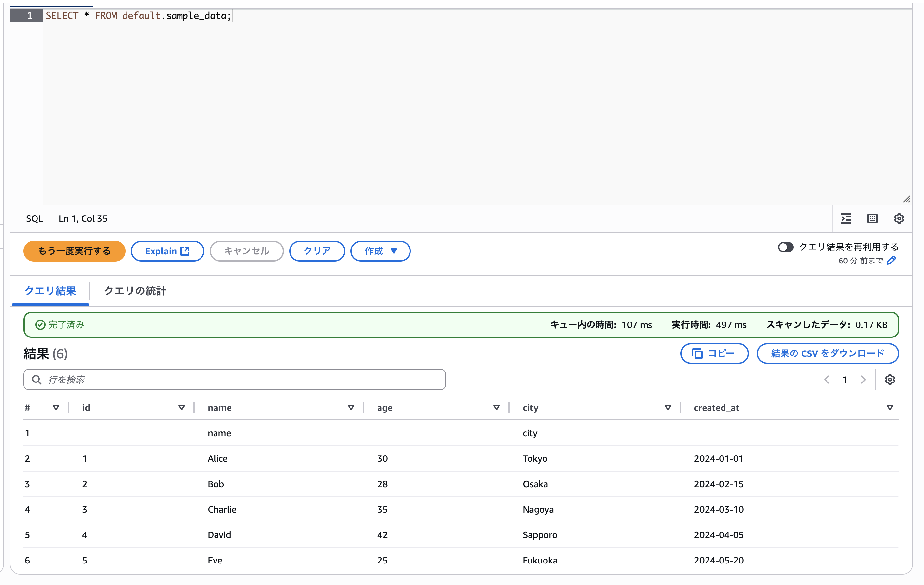The height and width of the screenshot is (585, 924).
Task: Focus the 行を検索 search field
Action: click(x=234, y=380)
